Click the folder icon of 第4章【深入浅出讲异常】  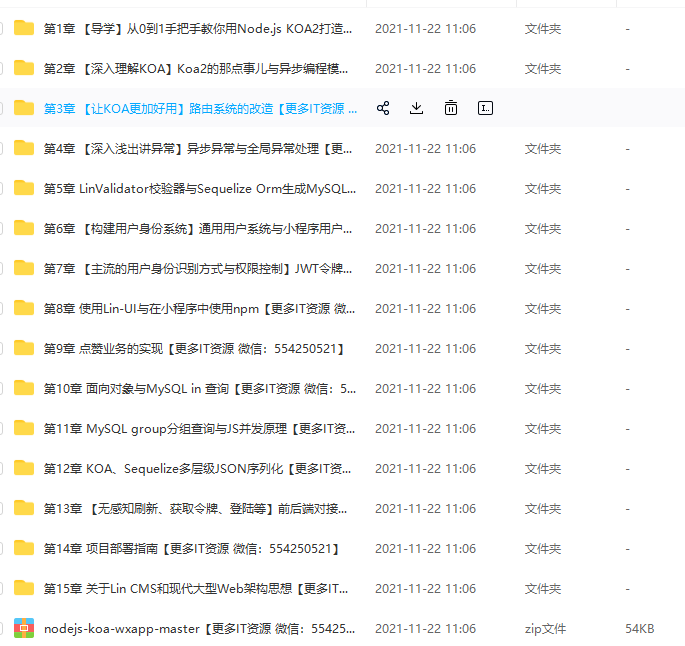click(x=24, y=148)
